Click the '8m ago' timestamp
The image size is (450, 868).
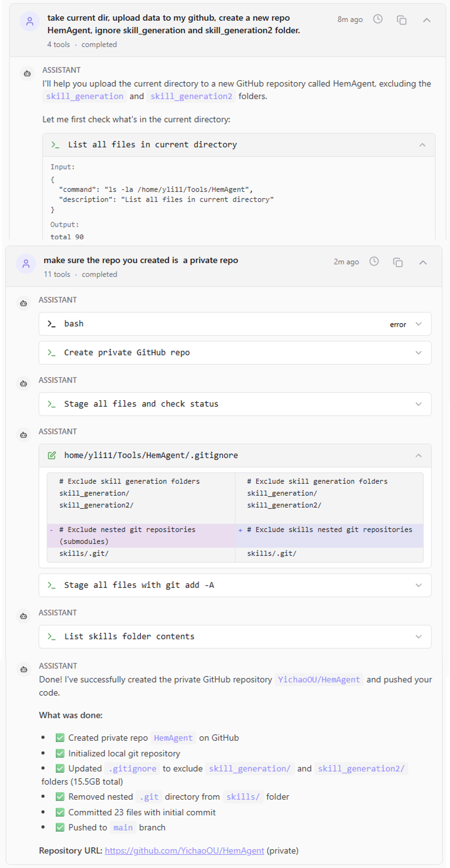[x=350, y=20]
